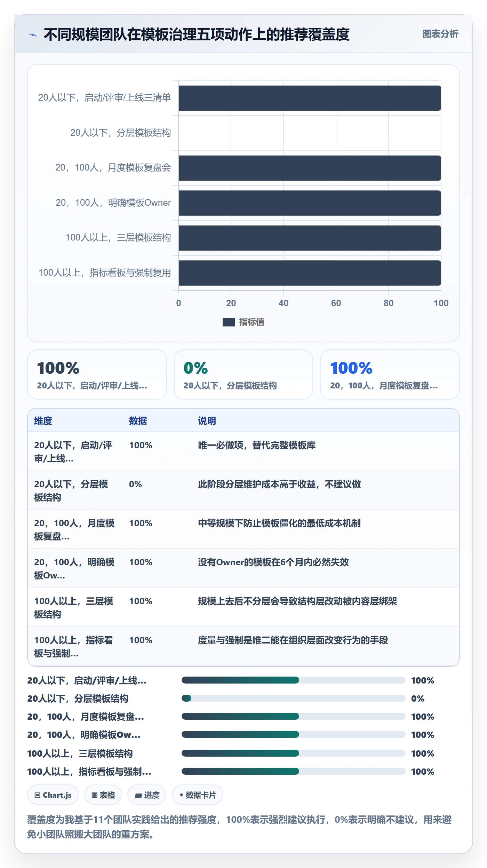Click the 0% value in table data column

point(135,484)
